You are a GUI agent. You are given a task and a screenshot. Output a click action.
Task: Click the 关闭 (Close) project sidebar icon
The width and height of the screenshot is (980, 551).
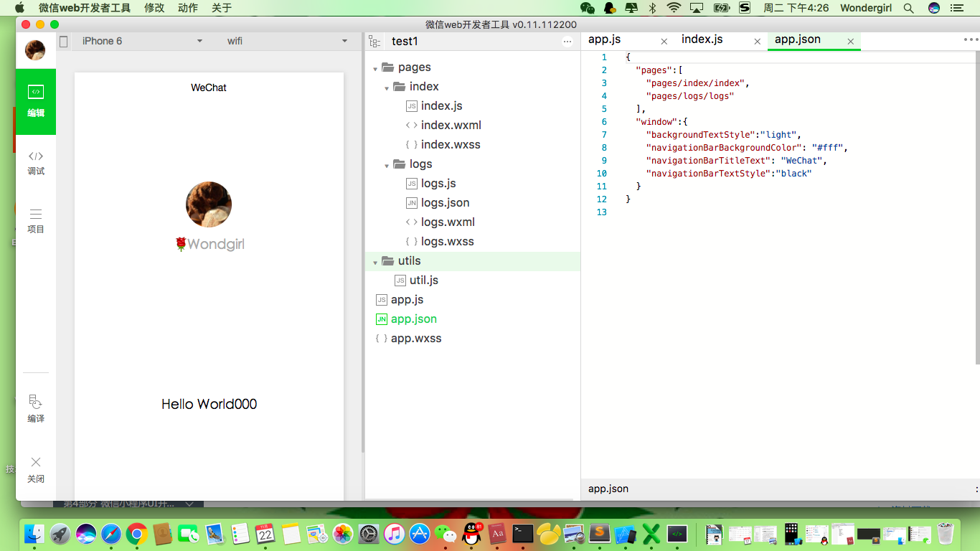click(x=36, y=470)
